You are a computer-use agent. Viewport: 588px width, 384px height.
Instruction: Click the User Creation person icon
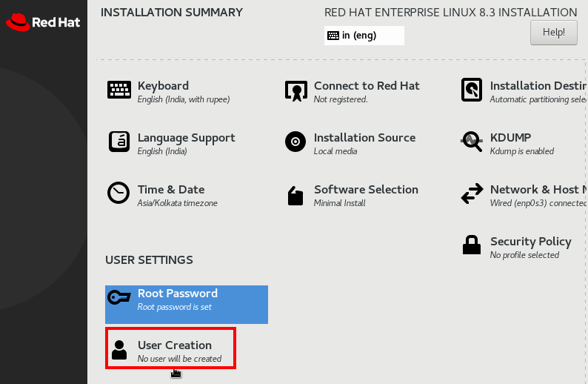pos(119,350)
